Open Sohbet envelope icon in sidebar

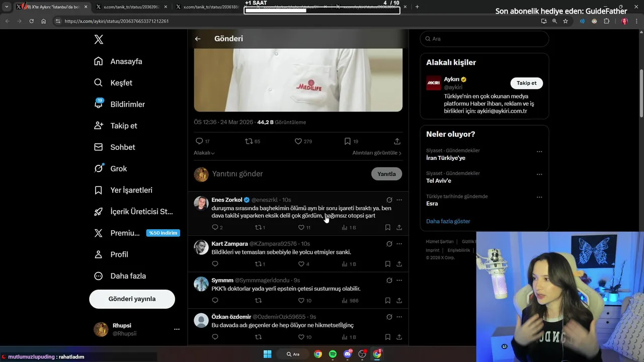[x=99, y=147]
